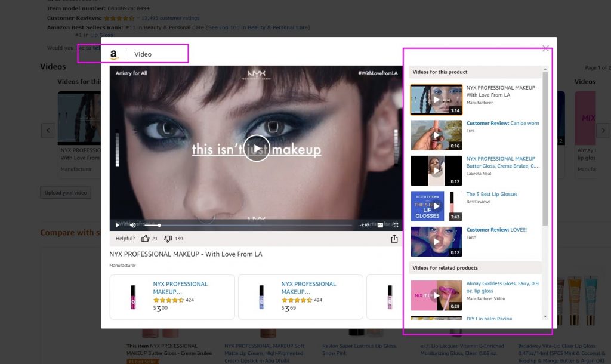Play The 5 Best Lip Glosses thumbnail
611x364 pixels.
[x=436, y=206]
